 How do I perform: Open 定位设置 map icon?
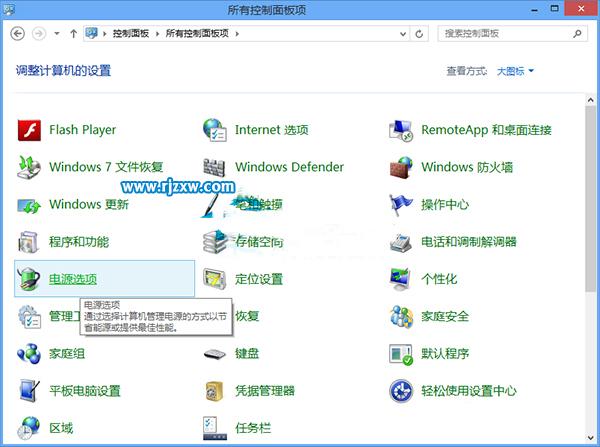[215, 279]
